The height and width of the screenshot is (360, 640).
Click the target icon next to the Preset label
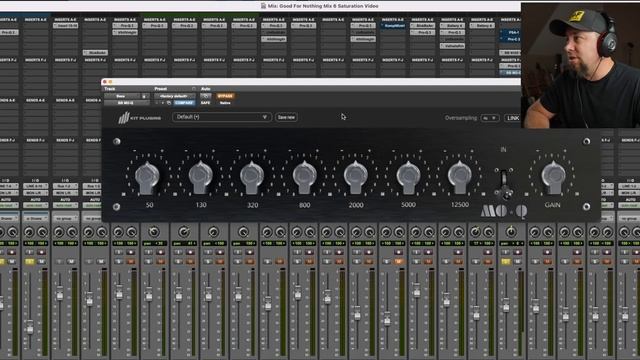(194, 89)
